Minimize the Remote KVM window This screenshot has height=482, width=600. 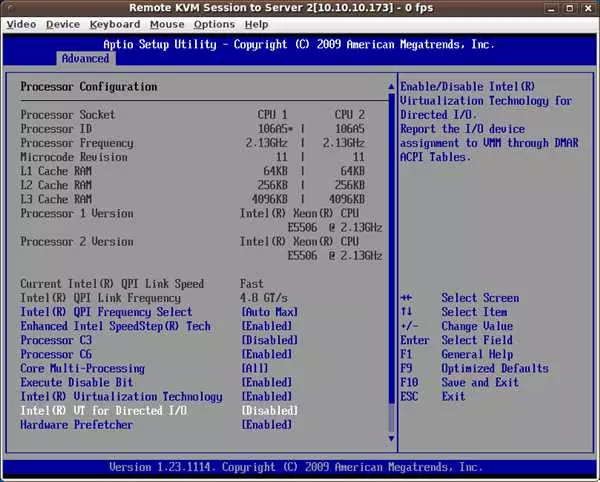pyautogui.click(x=551, y=8)
